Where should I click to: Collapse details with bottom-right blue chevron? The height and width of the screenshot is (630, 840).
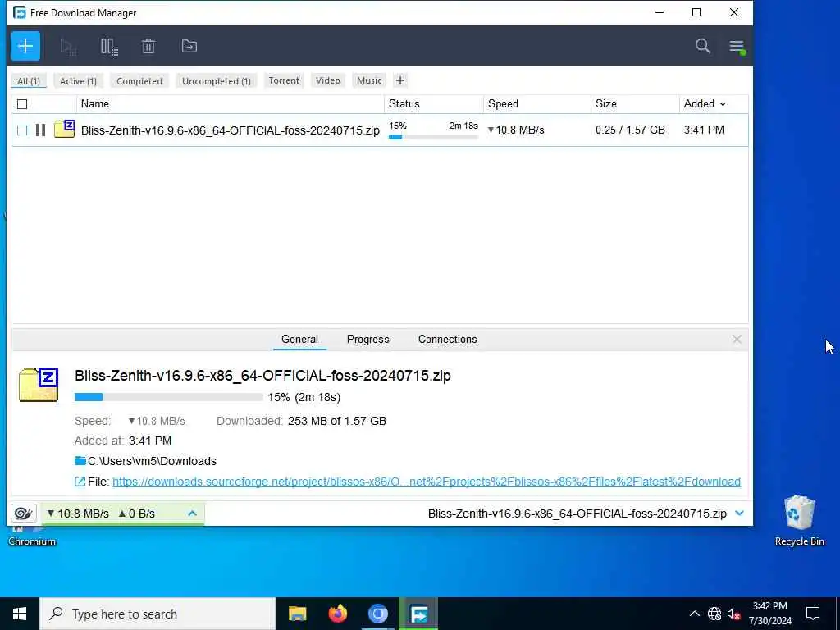739,514
